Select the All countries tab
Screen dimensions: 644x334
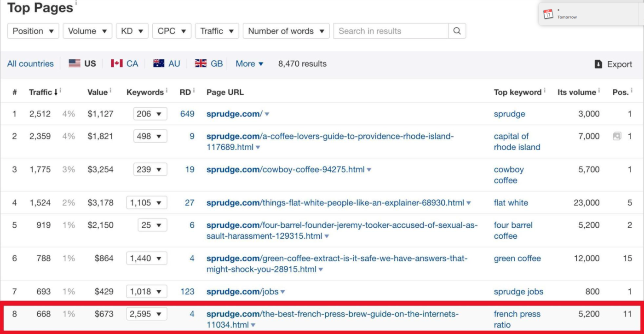30,63
